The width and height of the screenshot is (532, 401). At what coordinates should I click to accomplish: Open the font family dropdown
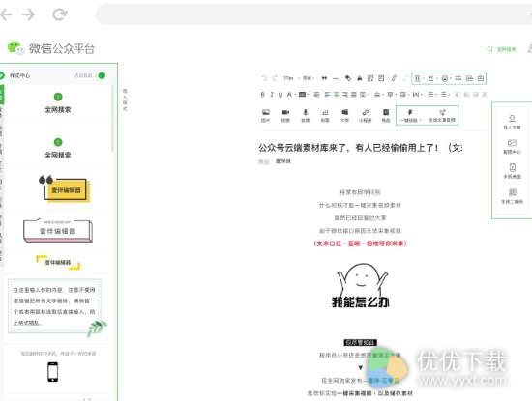point(308,78)
